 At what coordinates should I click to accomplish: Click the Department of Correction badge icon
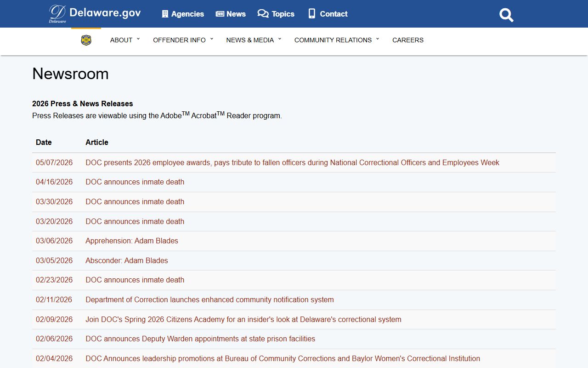(86, 40)
